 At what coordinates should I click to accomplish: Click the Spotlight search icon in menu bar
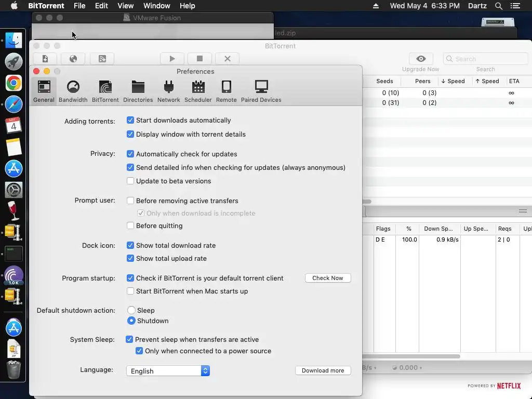pos(498,6)
